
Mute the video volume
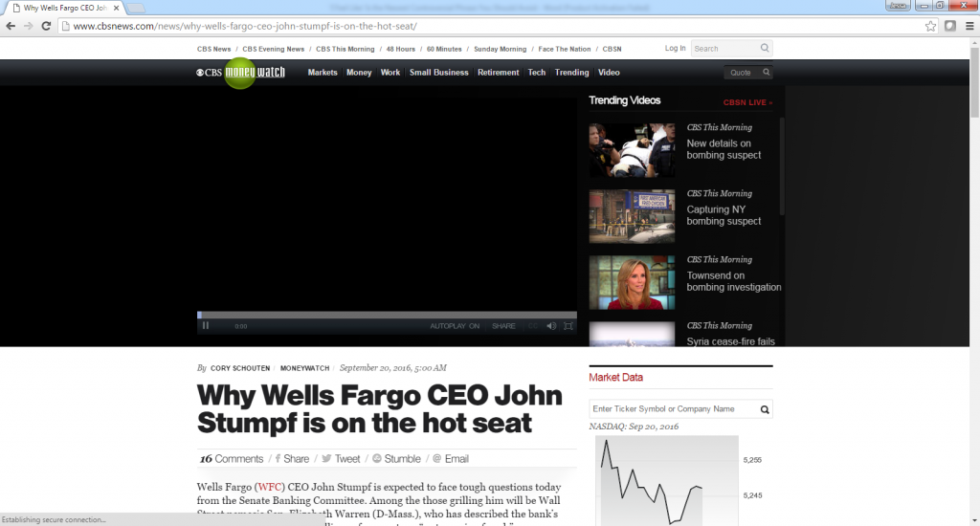coord(551,325)
